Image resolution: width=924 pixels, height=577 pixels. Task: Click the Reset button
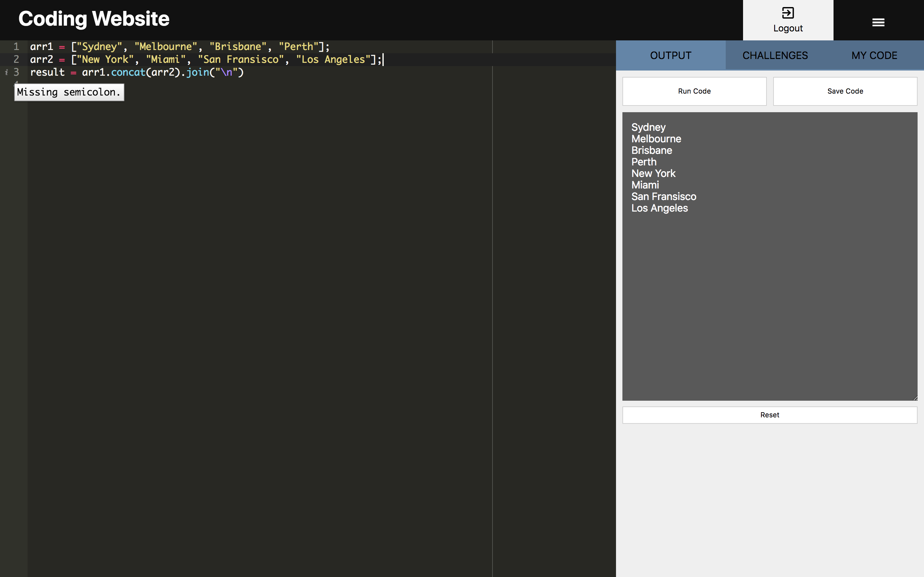(x=770, y=415)
